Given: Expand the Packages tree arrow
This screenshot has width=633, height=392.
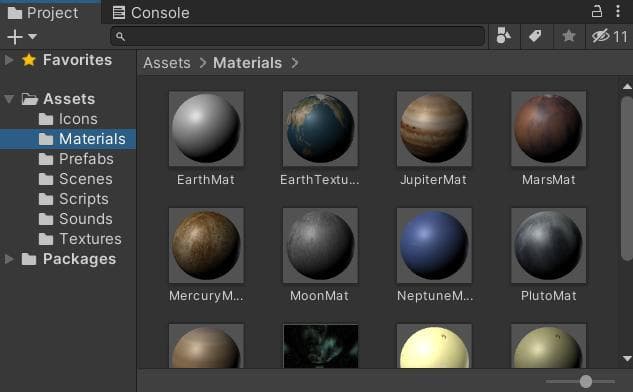Looking at the screenshot, I should (x=8, y=259).
